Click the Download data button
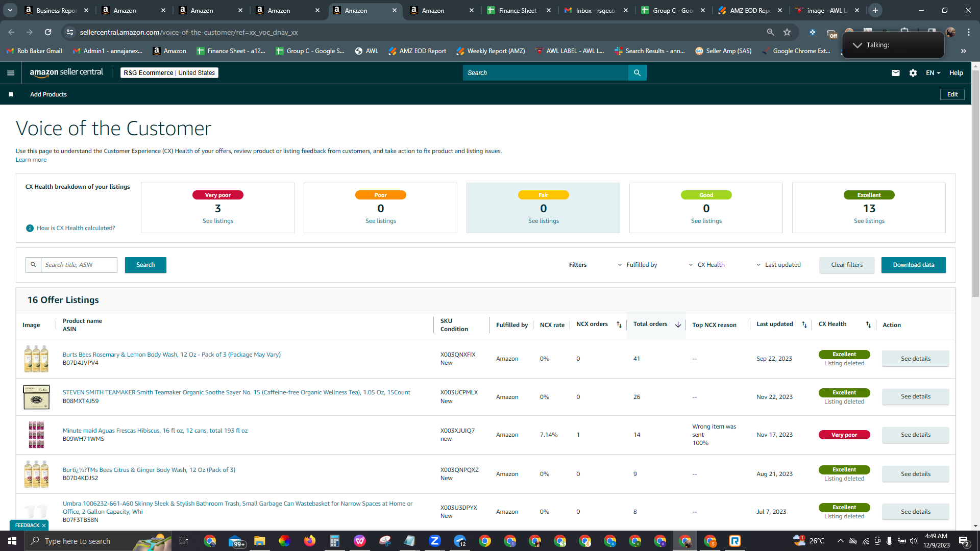Screen dimensions: 980x551 click(x=913, y=265)
